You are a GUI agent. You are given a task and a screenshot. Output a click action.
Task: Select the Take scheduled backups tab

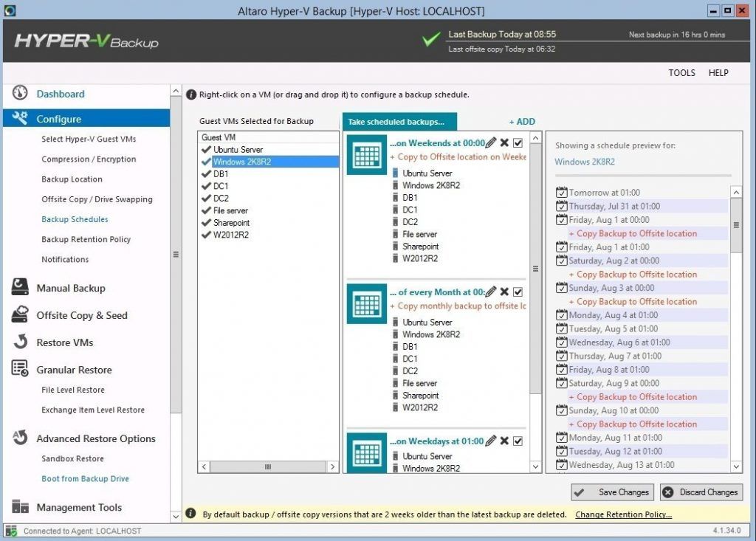pyautogui.click(x=399, y=122)
